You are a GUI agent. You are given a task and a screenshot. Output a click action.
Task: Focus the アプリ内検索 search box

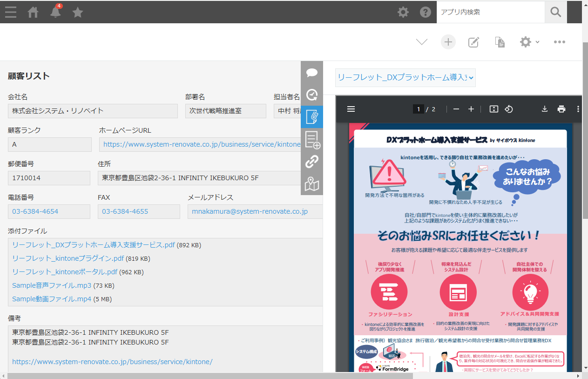pyautogui.click(x=491, y=12)
